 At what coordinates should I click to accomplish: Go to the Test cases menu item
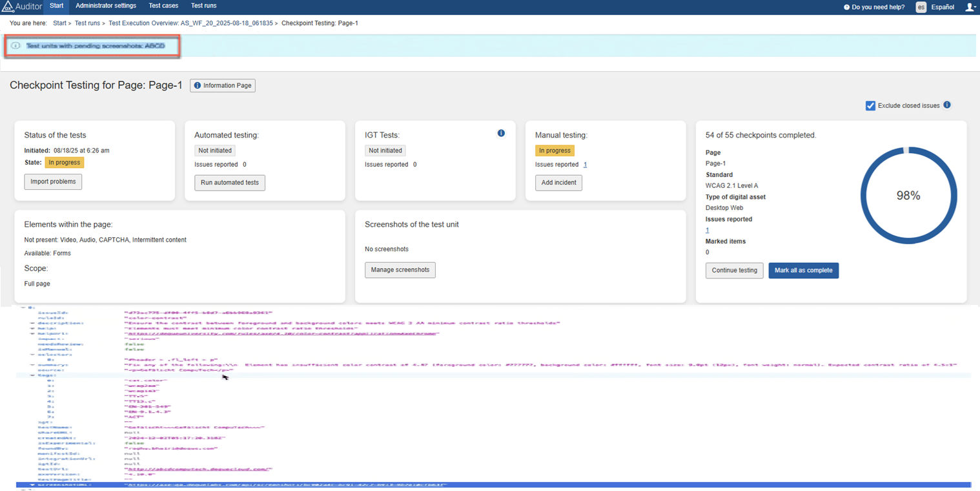[x=163, y=6]
